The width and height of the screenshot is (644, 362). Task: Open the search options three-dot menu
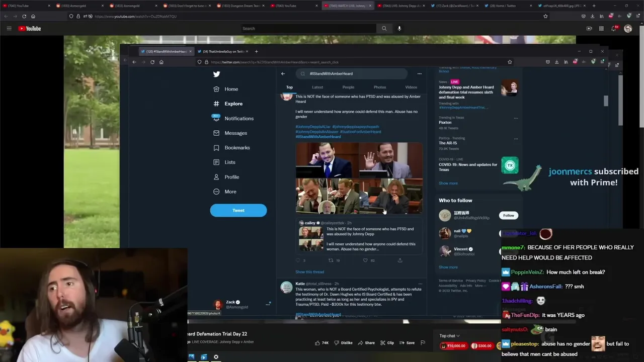[419, 74]
